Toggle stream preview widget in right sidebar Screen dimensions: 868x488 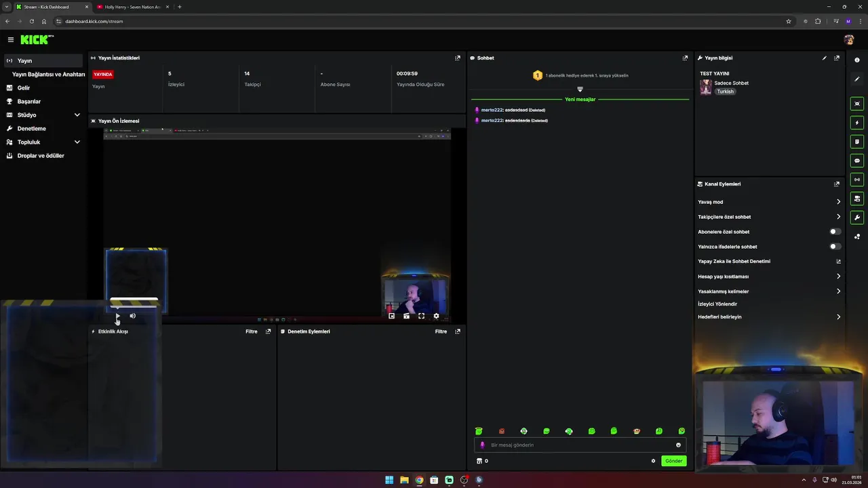[857, 104]
